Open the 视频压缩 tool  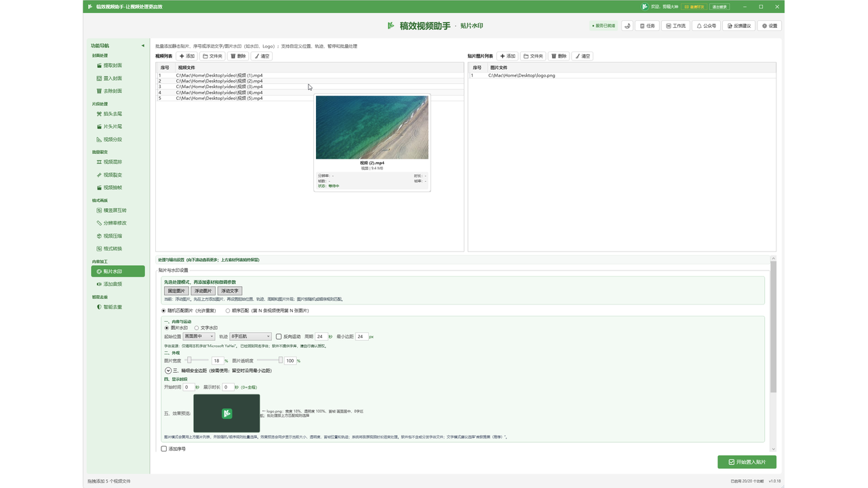click(117, 236)
